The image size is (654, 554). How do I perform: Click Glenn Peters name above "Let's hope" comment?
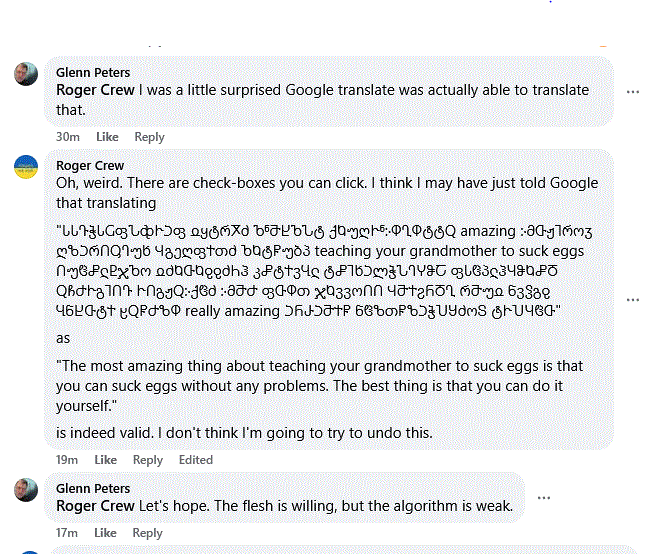click(x=93, y=489)
